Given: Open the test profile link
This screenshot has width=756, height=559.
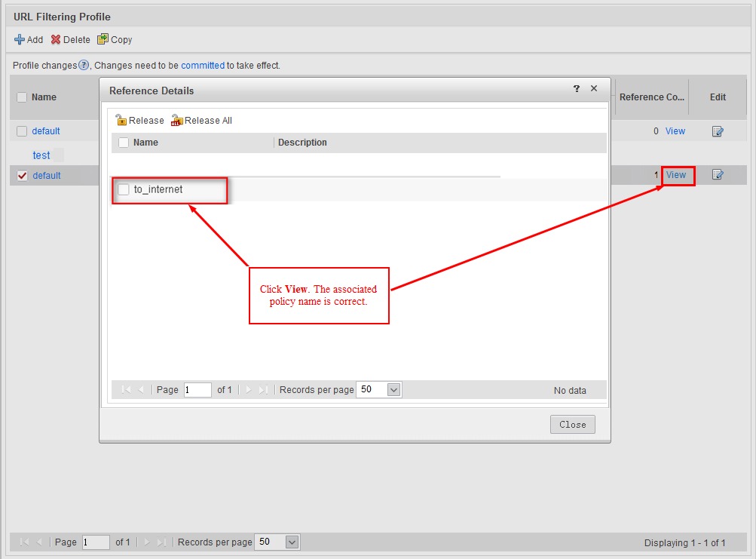Looking at the screenshot, I should 41,155.
